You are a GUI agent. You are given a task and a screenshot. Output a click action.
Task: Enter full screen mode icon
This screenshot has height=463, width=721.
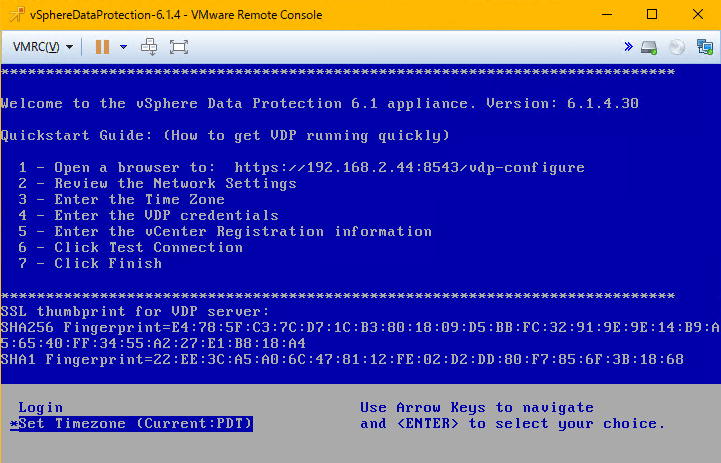point(179,46)
